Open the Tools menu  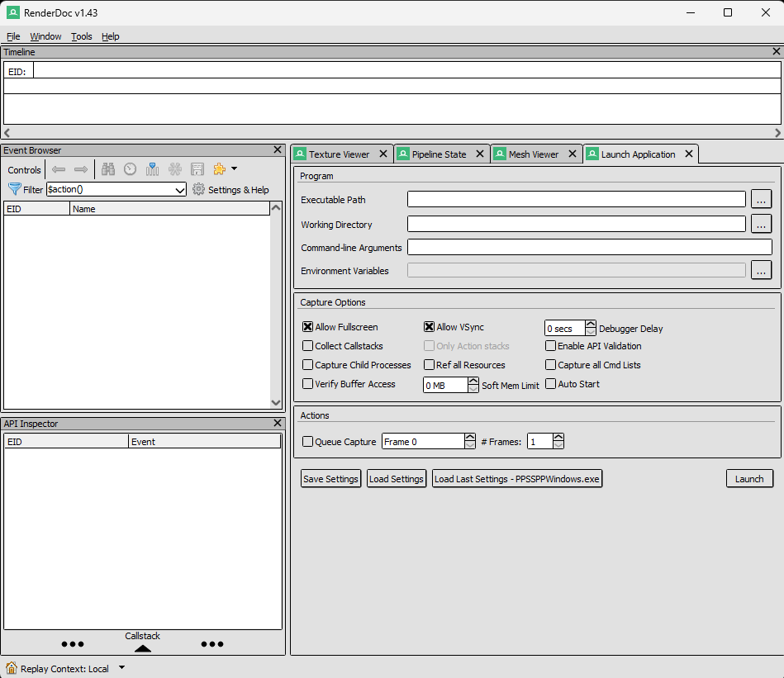coord(82,36)
